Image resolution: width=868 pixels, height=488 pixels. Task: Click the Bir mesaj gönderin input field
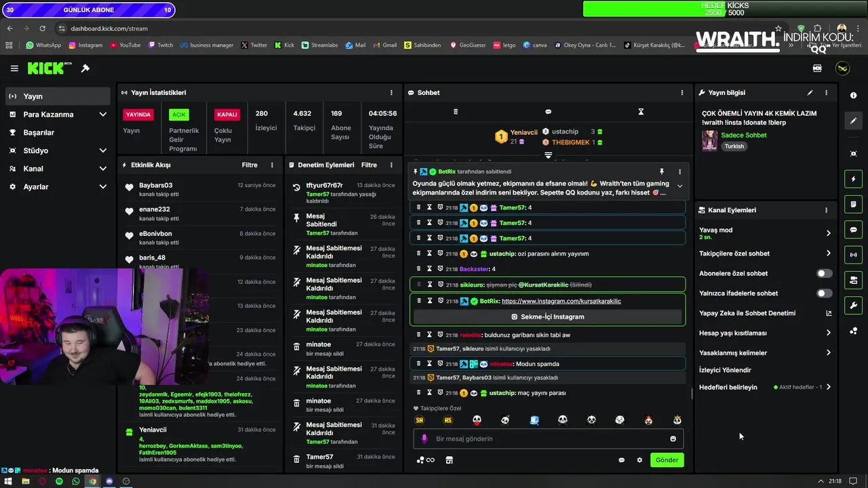[548, 439]
